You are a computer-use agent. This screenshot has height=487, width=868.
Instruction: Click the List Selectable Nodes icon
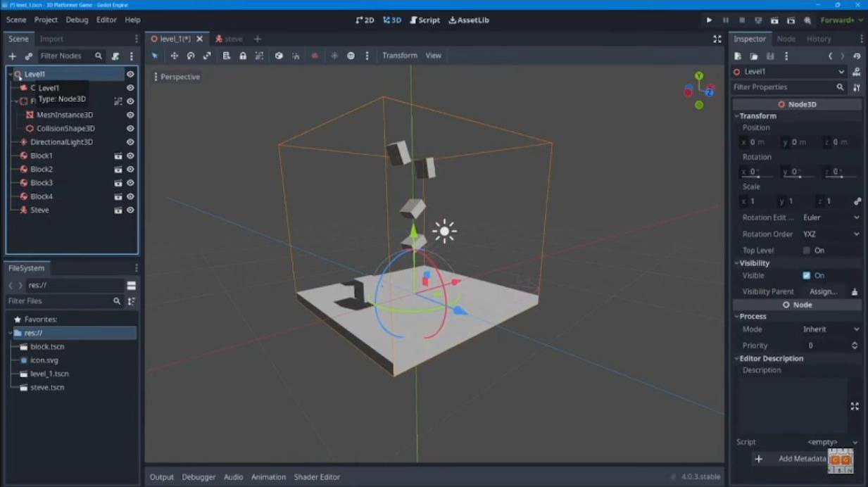click(227, 56)
